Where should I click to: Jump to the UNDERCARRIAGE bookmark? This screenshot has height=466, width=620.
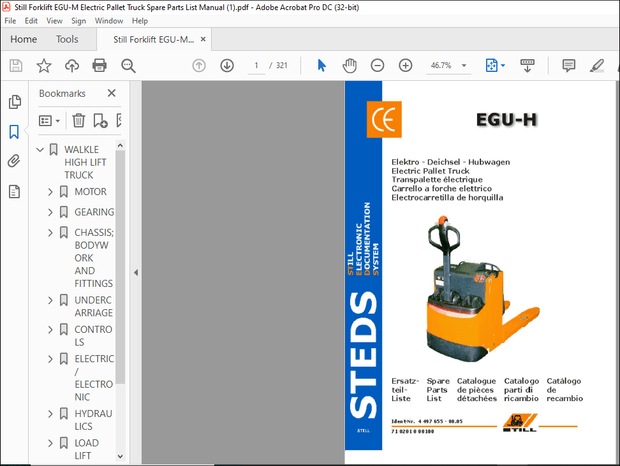coord(94,307)
